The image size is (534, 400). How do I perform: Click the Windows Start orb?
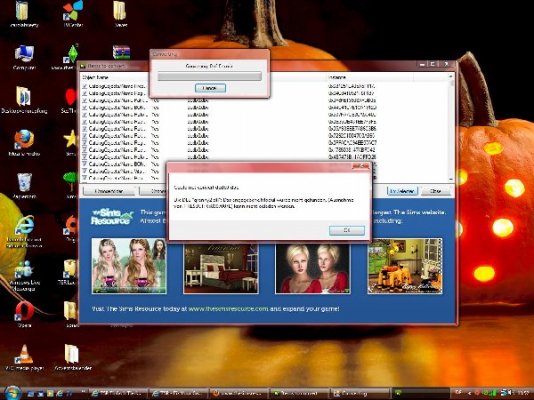point(13,393)
